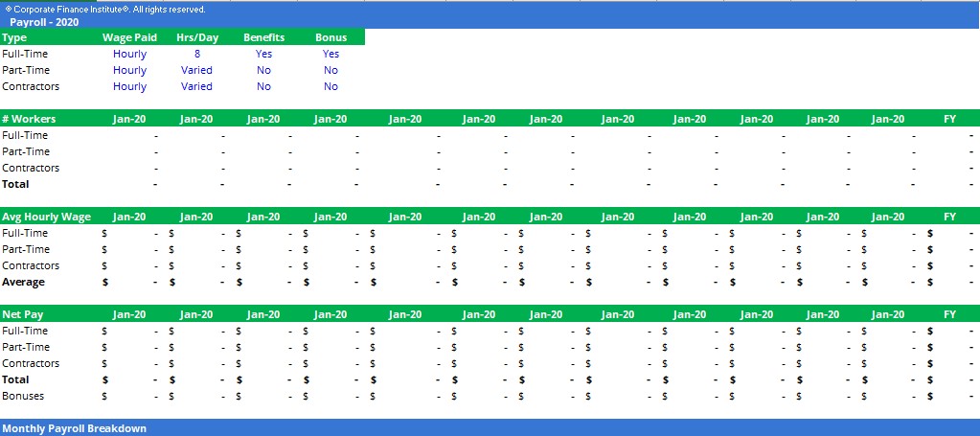This screenshot has height=436, width=980.
Task: Select FY header in Net Pay row
Action: [949, 314]
